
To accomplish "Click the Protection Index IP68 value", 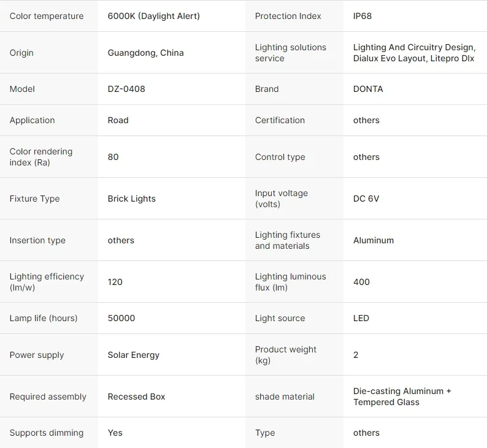I will [x=362, y=16].
